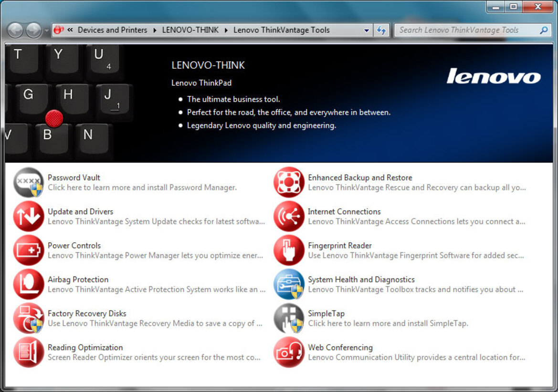Select Lenovo ThinkVantage Tools breadcrumb
The image size is (558, 392).
click(282, 30)
